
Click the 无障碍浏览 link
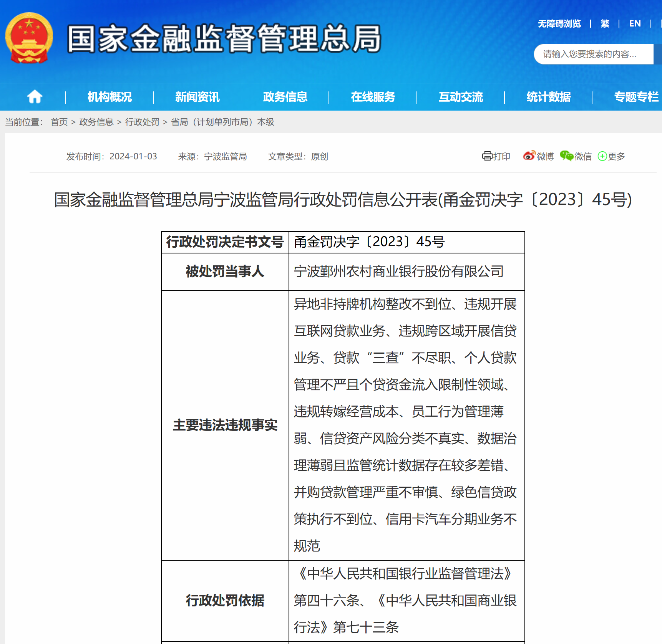pos(559,24)
